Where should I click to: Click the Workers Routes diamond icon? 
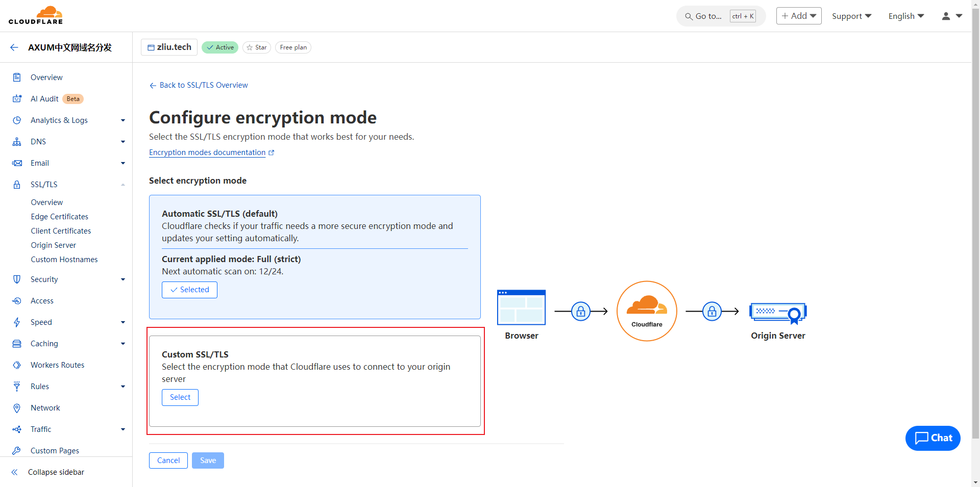(17, 365)
